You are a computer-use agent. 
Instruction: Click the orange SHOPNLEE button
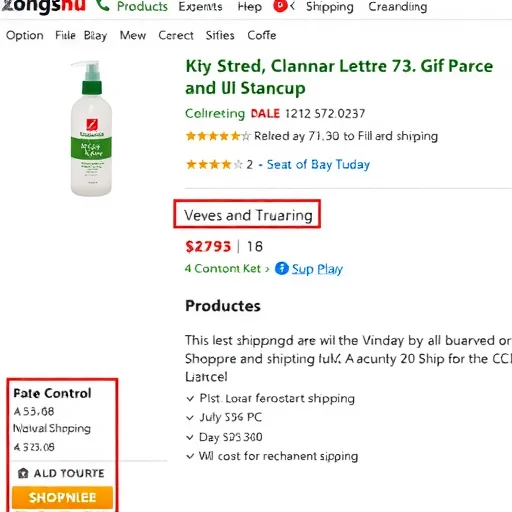62,497
